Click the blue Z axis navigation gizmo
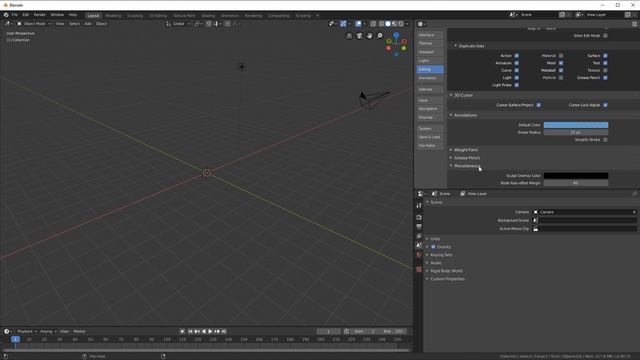 pos(396,36)
